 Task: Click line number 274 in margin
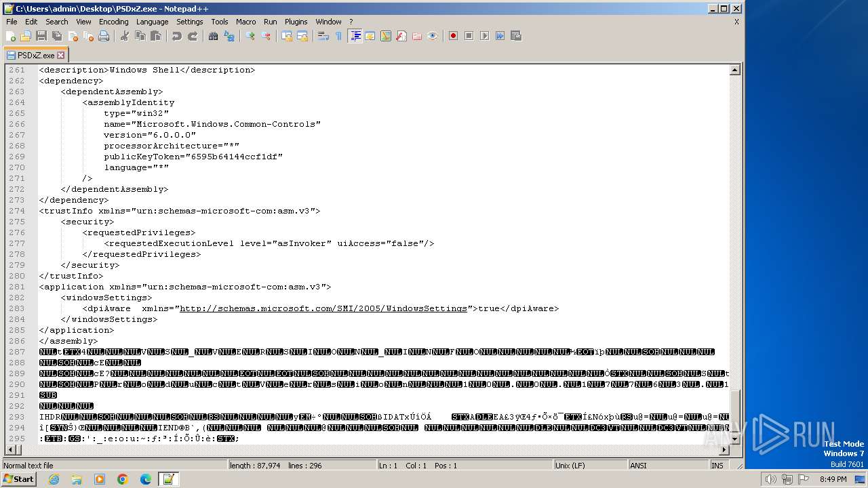(16, 211)
